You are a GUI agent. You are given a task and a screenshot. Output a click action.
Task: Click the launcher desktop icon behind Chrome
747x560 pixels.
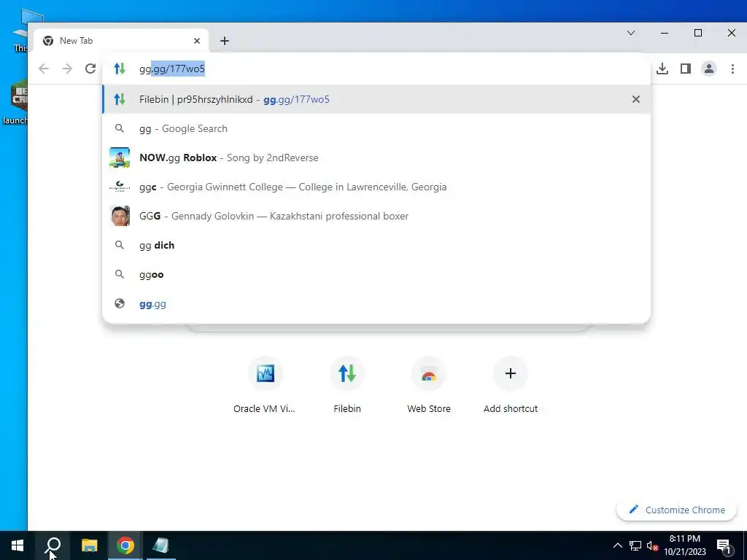pyautogui.click(x=14, y=102)
